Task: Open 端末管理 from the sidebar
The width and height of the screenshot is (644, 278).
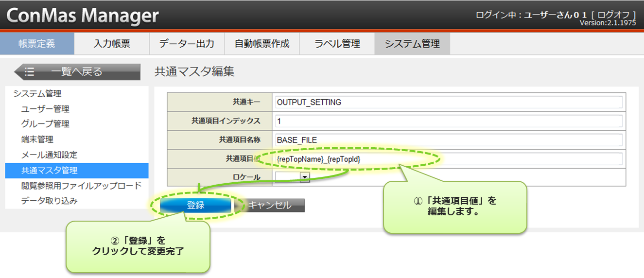Action: (37, 139)
